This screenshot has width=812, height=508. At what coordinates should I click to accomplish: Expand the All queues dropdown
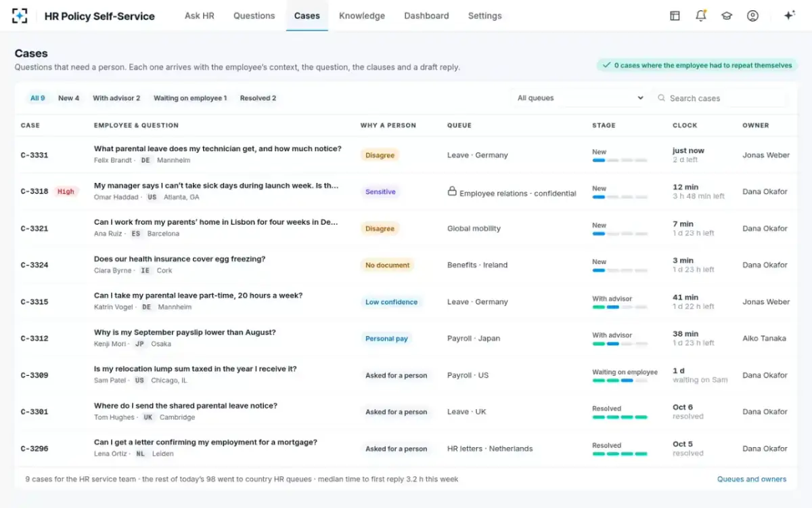pyautogui.click(x=580, y=98)
